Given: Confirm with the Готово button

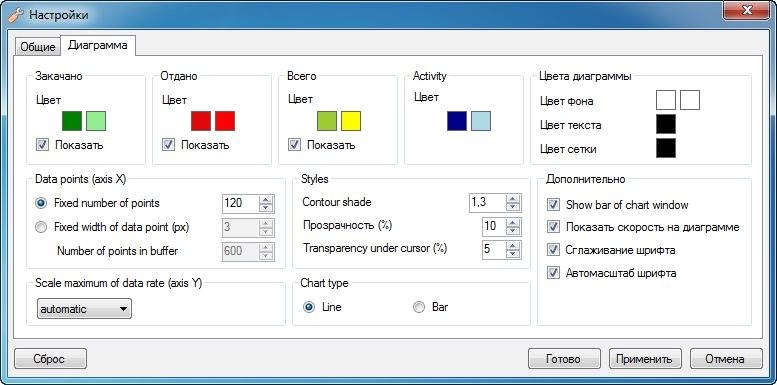Looking at the screenshot, I should click(564, 359).
